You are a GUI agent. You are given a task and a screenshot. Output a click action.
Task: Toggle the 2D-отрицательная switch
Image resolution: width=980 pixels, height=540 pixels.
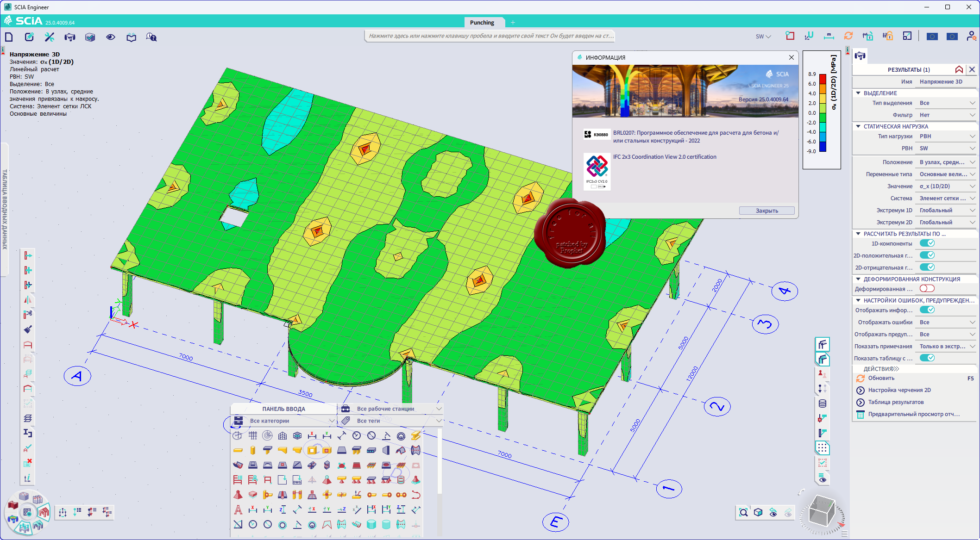pos(927,267)
